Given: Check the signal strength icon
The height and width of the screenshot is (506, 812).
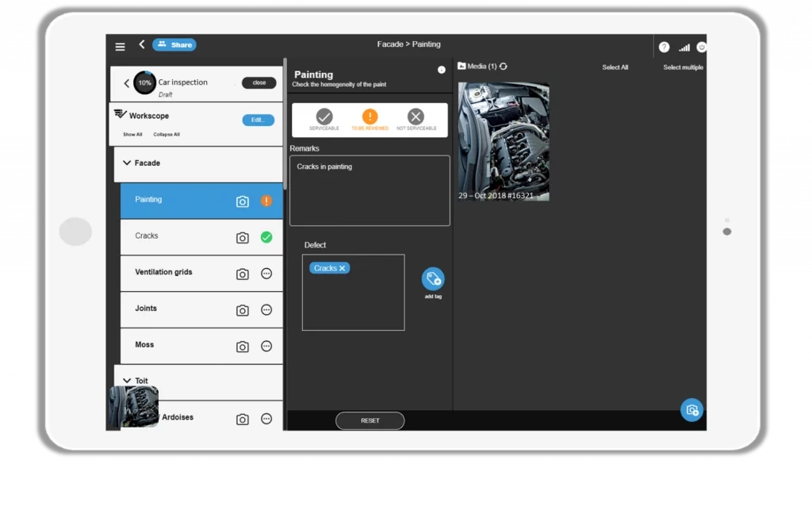Looking at the screenshot, I should click(684, 48).
